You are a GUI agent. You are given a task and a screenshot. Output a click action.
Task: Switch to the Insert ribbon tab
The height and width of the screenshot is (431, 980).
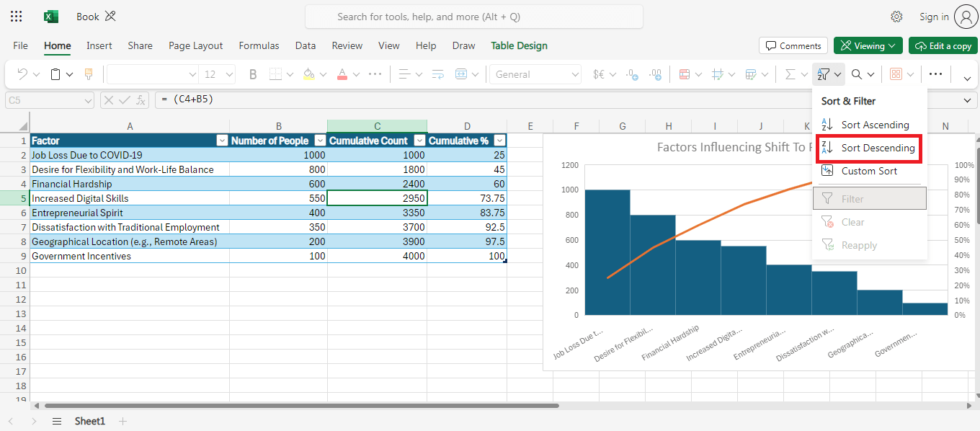pos(99,45)
